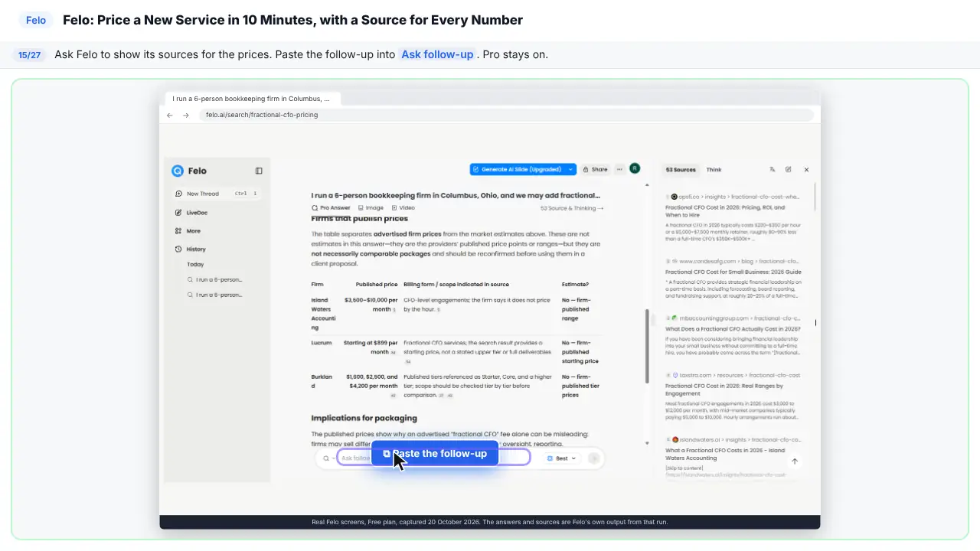Screen dimensions: 980x551
Task: Open the Generate AI Slide dropdown arrow
Action: (571, 169)
